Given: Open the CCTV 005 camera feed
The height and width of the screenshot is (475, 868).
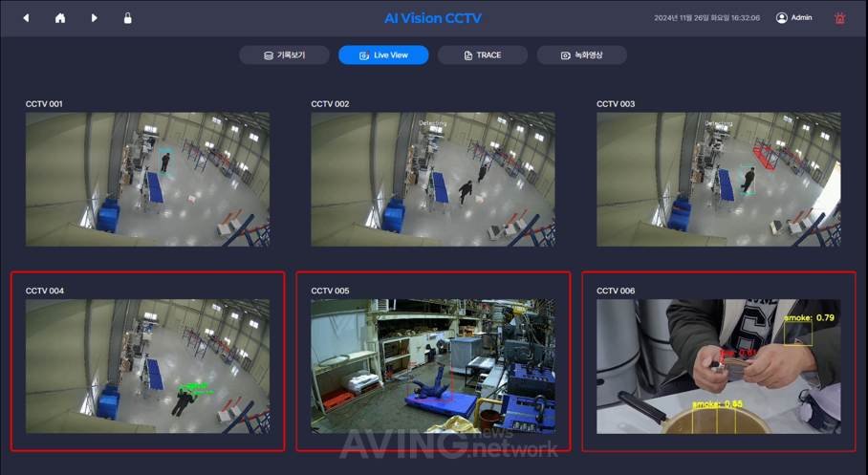Looking at the screenshot, I should point(433,366).
